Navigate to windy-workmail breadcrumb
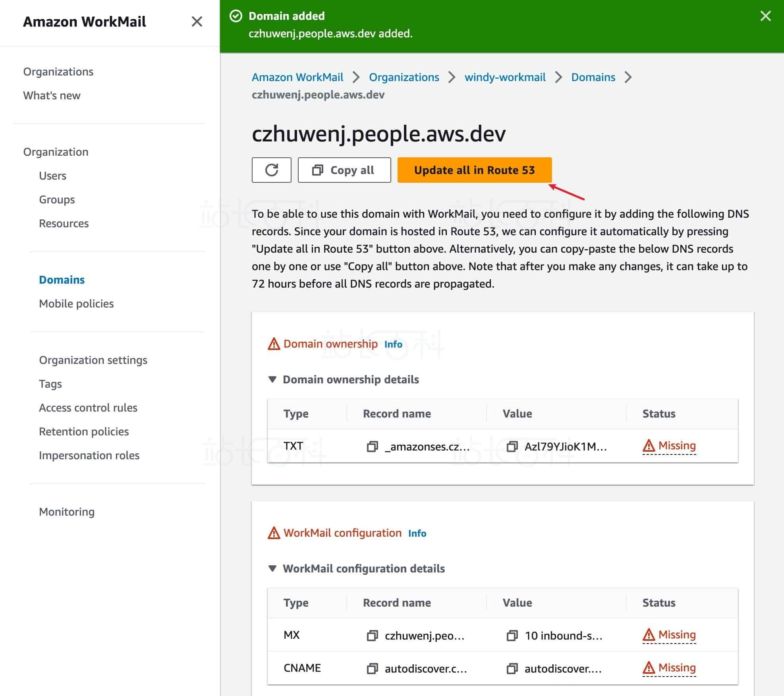The image size is (784, 696). pos(505,77)
